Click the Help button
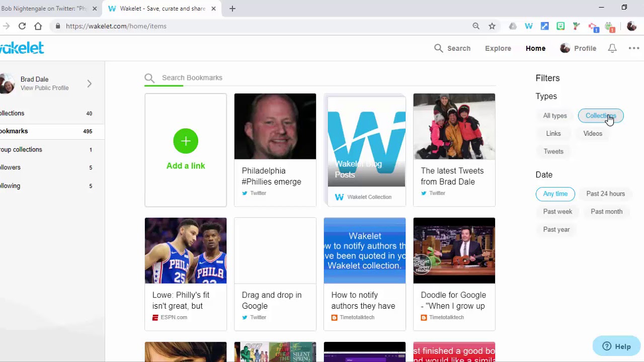Screen dimensions: 644x362 [617, 346]
